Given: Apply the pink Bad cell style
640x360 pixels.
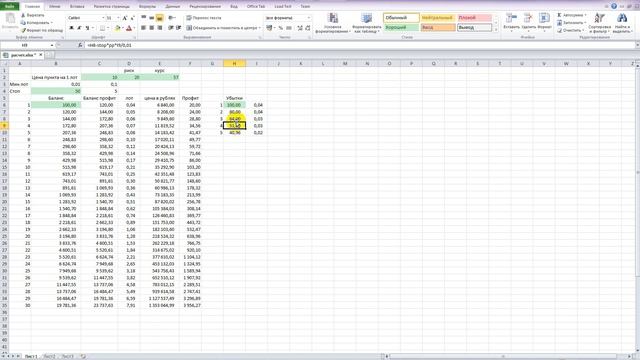Looking at the screenshot, I should [474, 18].
